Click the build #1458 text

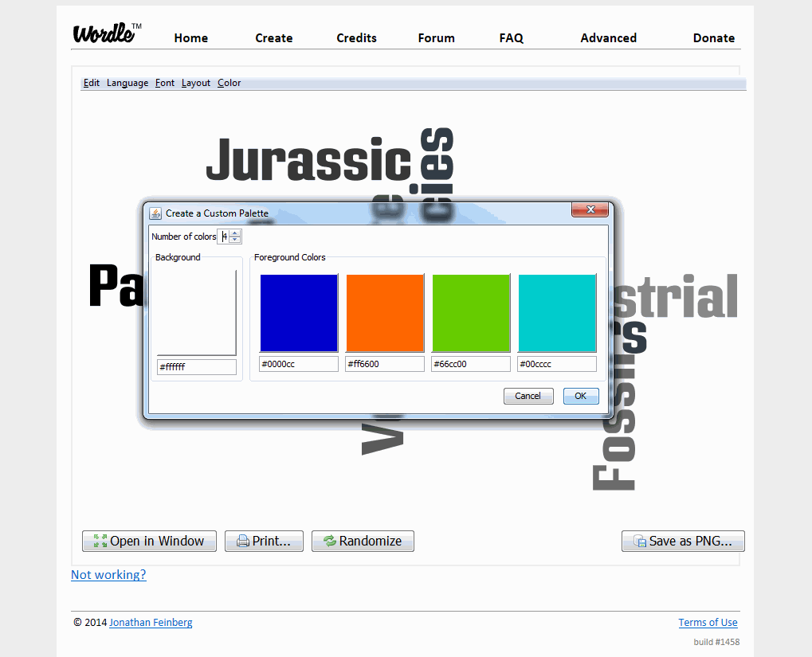(x=716, y=642)
